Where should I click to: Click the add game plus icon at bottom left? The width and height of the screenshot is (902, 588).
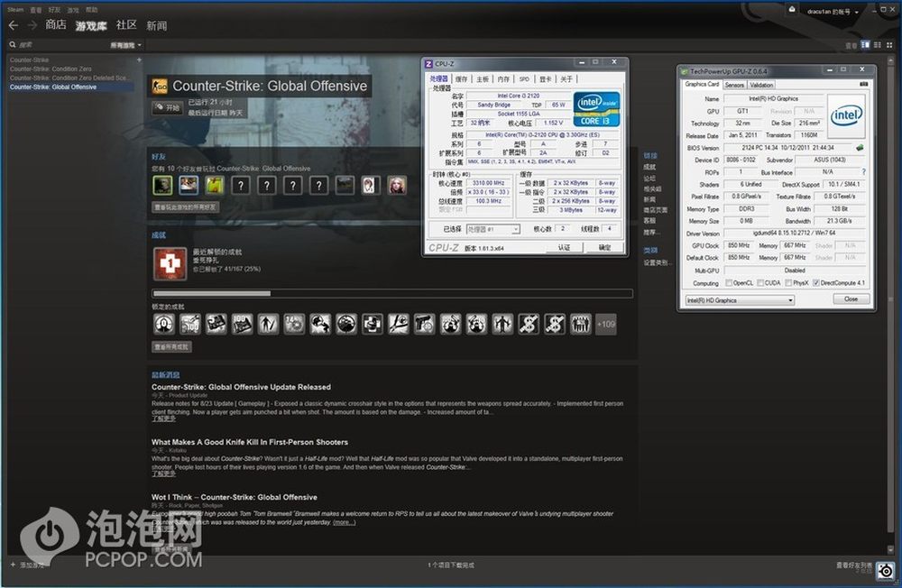tap(13, 565)
